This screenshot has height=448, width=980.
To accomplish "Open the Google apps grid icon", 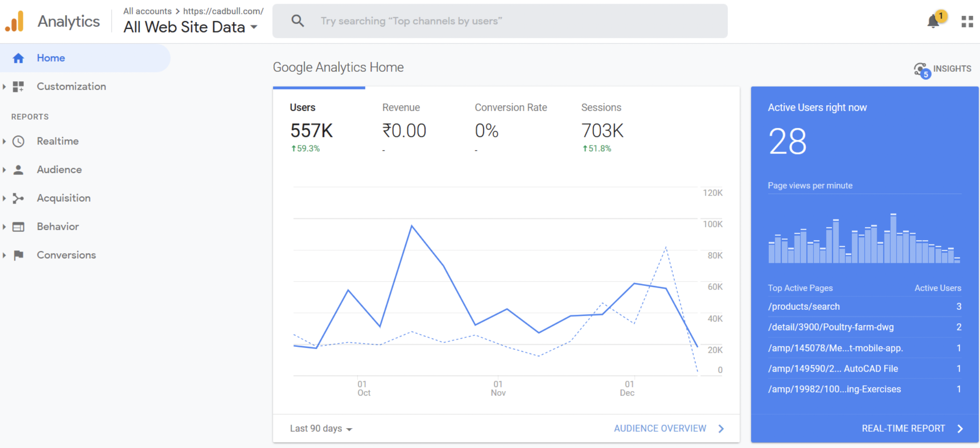I will (x=967, y=21).
